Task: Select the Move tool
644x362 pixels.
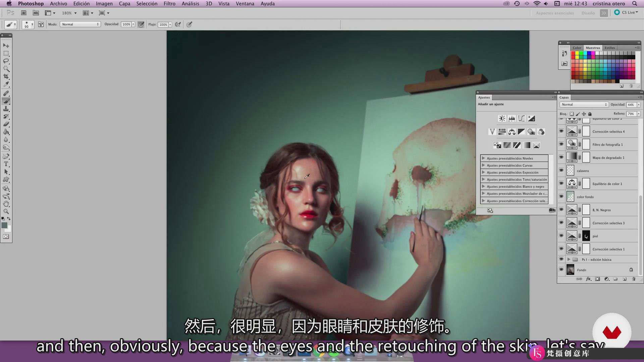Action: click(6, 45)
